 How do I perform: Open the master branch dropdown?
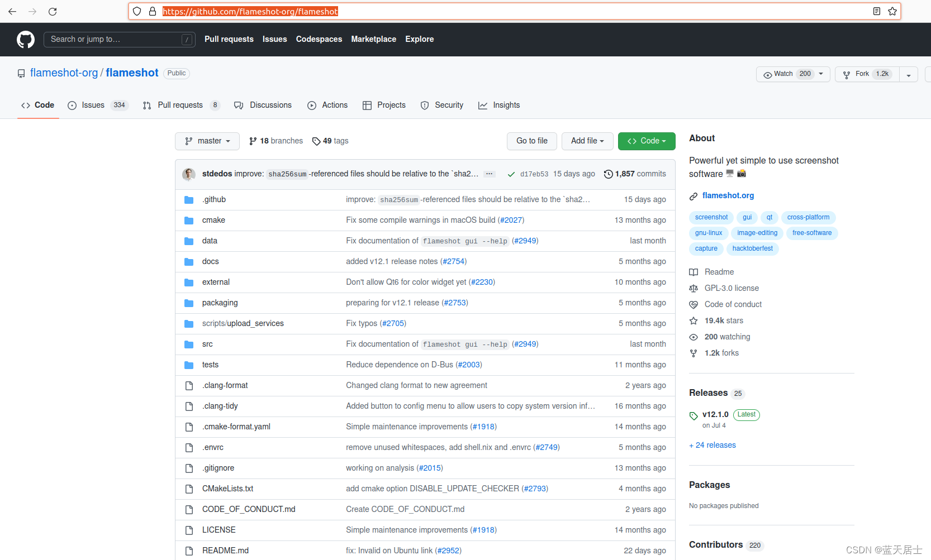(x=207, y=141)
